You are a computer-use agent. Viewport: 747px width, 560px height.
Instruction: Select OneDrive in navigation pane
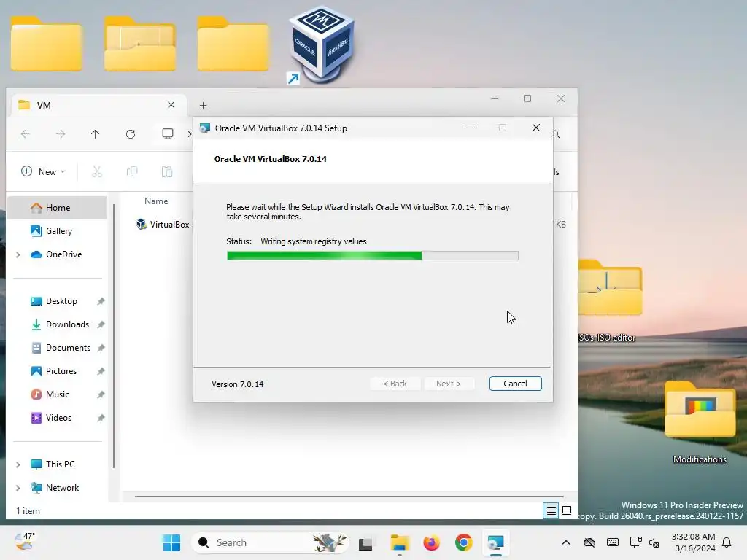pyautogui.click(x=63, y=254)
